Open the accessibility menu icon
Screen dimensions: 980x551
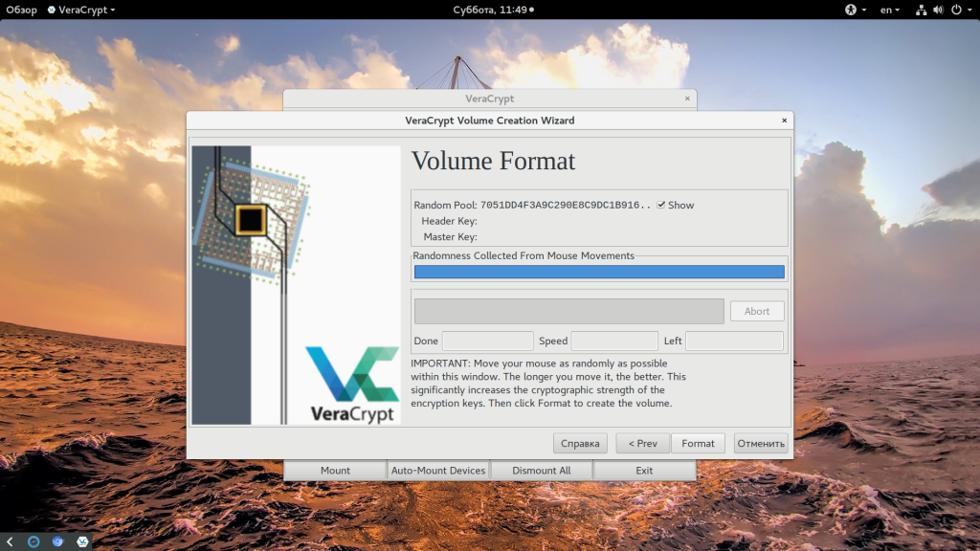(849, 10)
